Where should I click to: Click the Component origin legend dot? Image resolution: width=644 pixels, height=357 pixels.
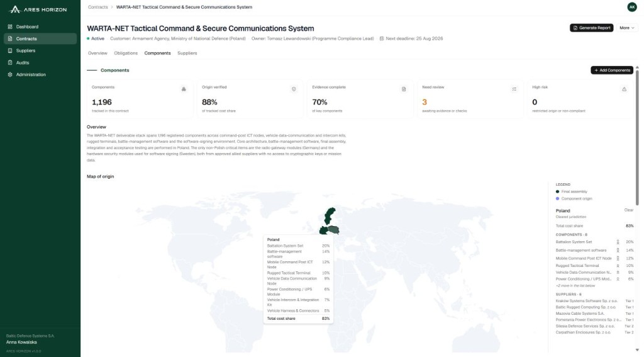click(557, 199)
